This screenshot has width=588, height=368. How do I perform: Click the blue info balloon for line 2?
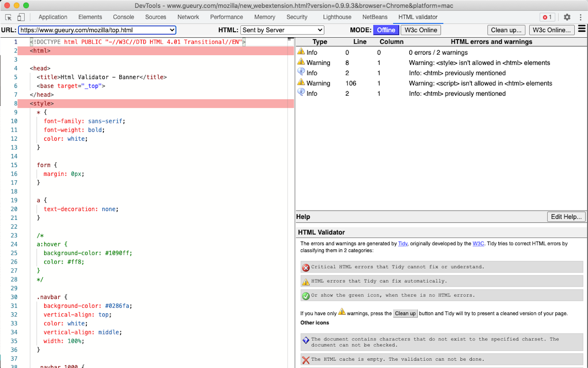click(x=302, y=73)
